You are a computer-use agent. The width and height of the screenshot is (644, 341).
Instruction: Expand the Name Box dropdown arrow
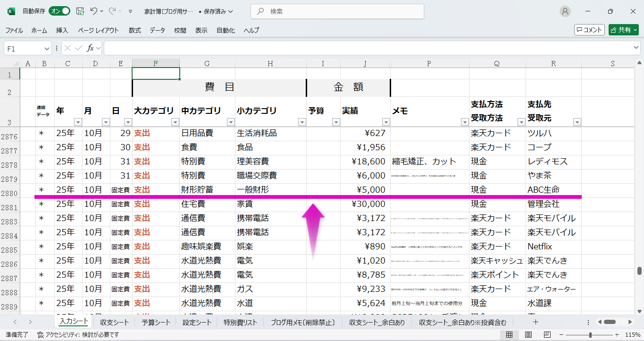(47, 48)
